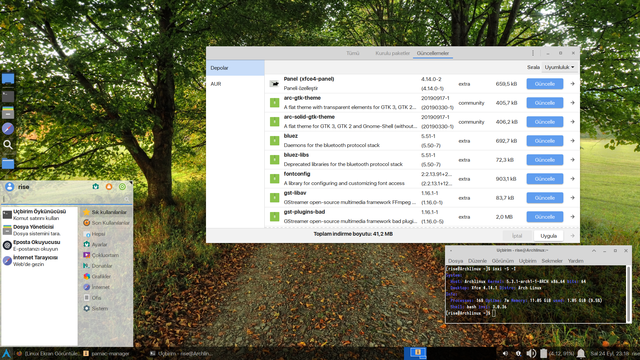Open details arrow for Panel (xfce4-panel)

click(x=572, y=84)
